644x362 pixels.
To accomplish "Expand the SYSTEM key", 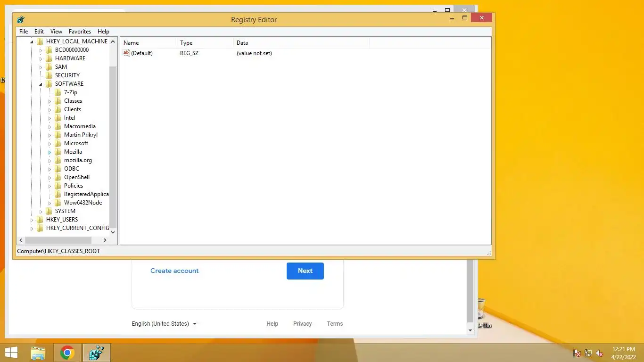I will tap(41, 211).
